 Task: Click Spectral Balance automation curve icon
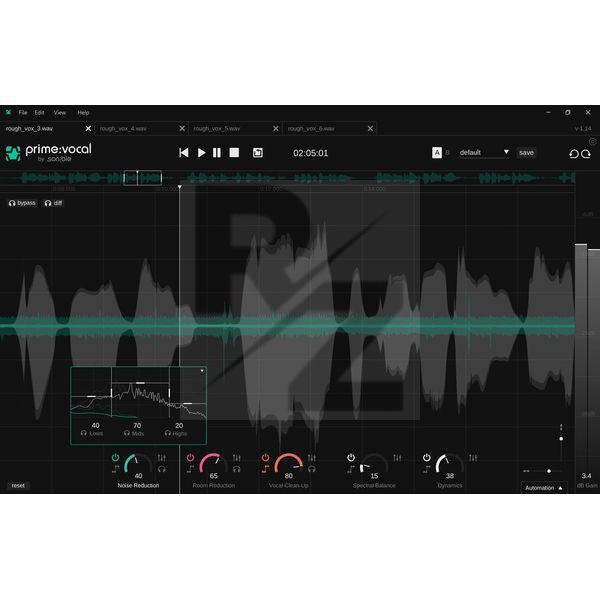pyautogui.click(x=351, y=469)
